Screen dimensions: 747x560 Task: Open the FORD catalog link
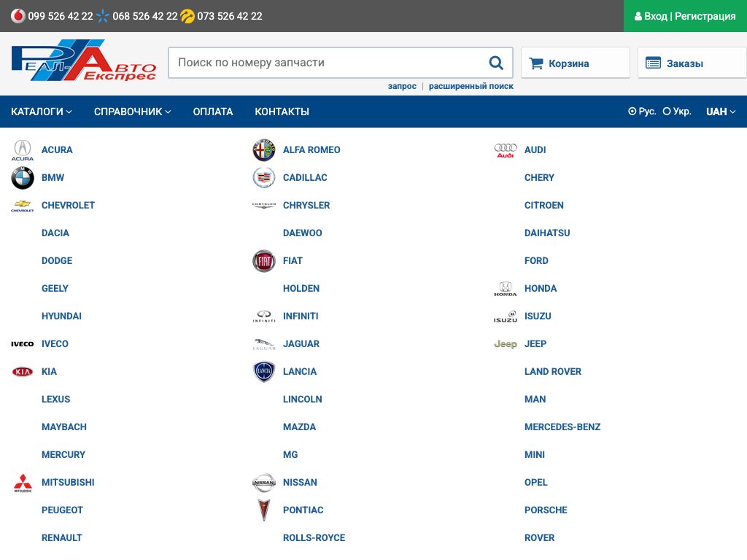click(536, 261)
